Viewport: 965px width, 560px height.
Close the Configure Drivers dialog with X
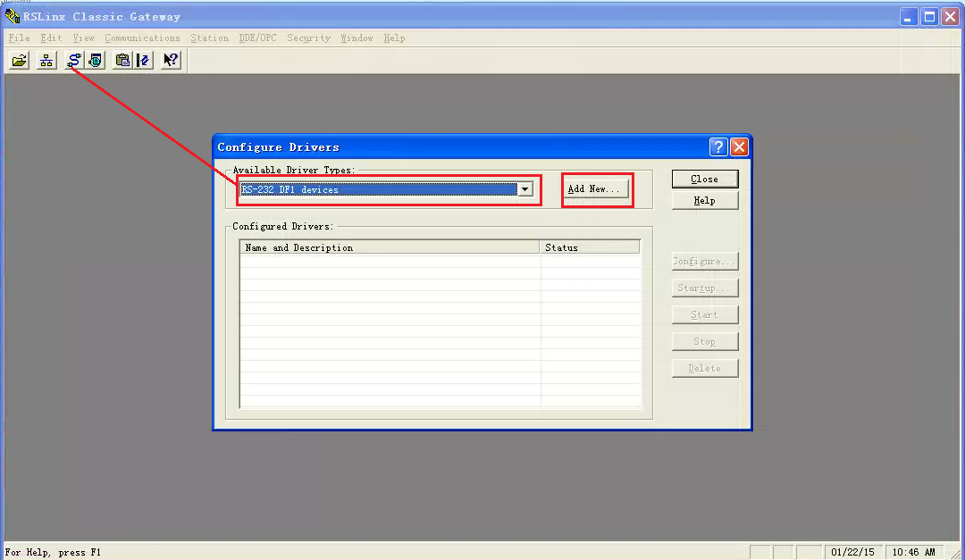tap(739, 147)
